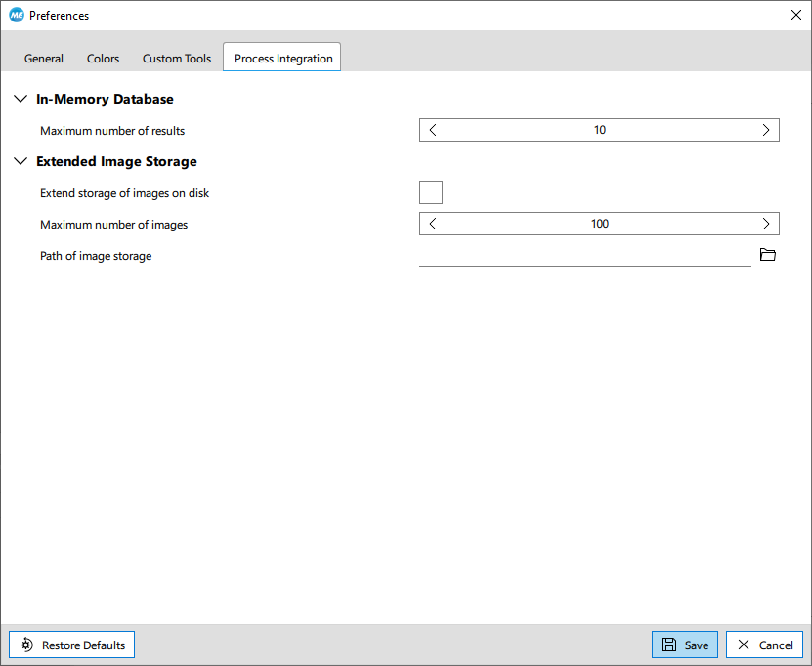The height and width of the screenshot is (666, 812).
Task: Decrease the maximum number of images
Action: [433, 224]
